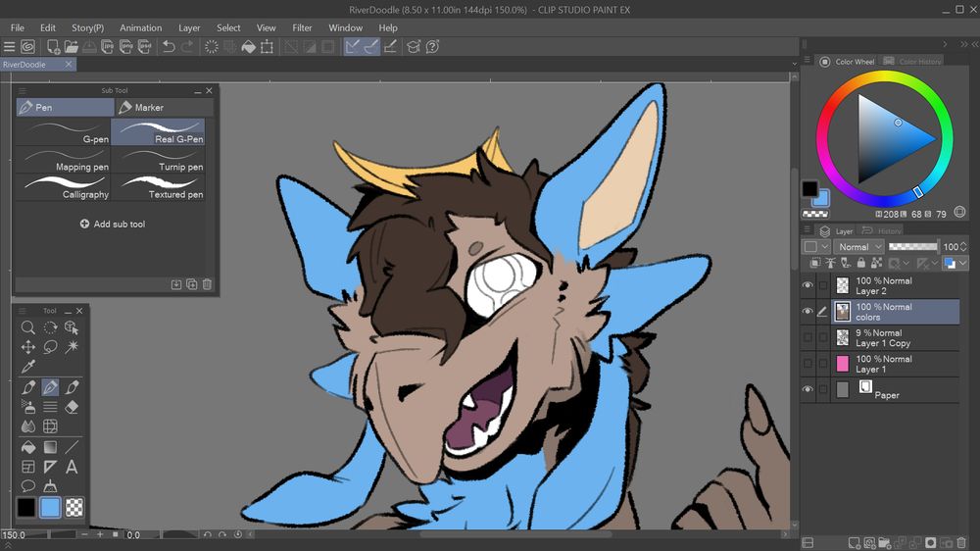Click Add sub tool button
This screenshot has width=980, height=551.
113,224
